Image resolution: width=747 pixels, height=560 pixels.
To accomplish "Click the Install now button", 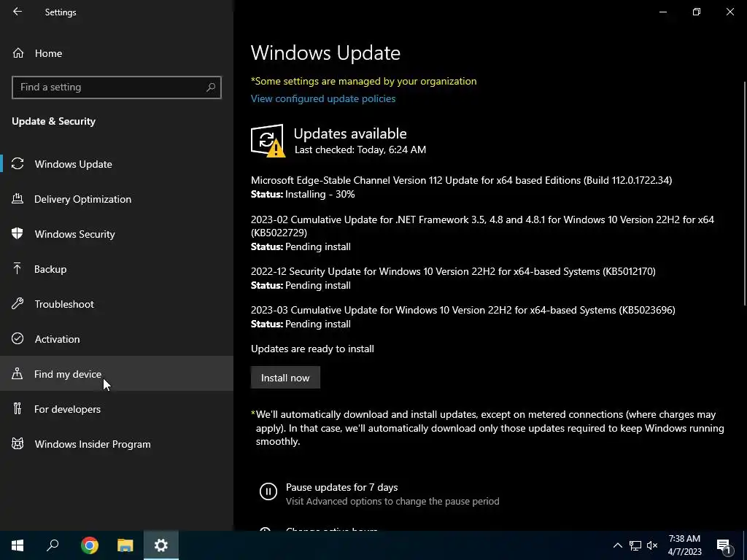I will (285, 378).
